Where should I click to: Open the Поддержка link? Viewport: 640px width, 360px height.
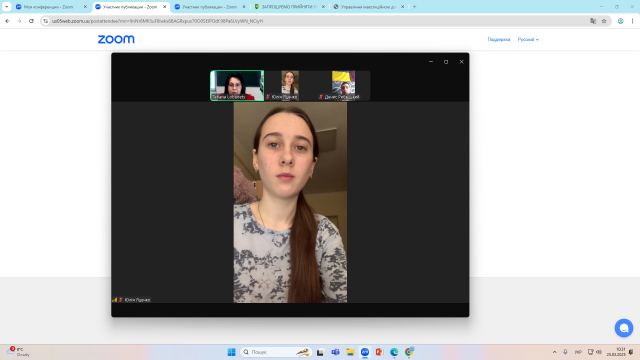(x=498, y=40)
